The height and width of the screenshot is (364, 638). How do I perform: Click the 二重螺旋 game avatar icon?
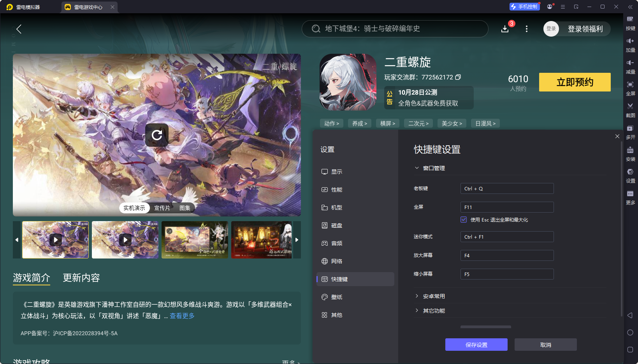tap(348, 82)
